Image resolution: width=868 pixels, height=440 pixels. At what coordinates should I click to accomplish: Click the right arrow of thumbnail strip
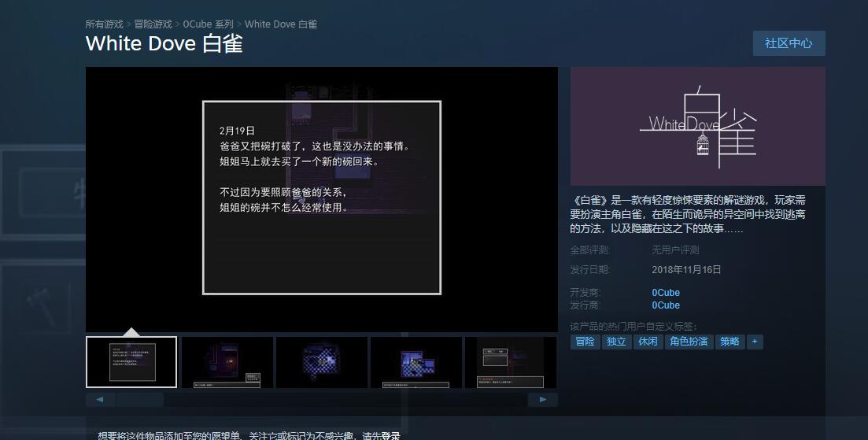543,400
